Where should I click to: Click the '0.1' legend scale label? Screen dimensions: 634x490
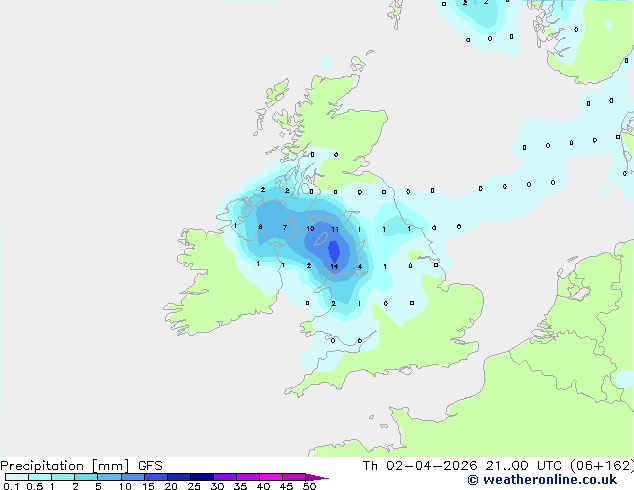(11, 486)
